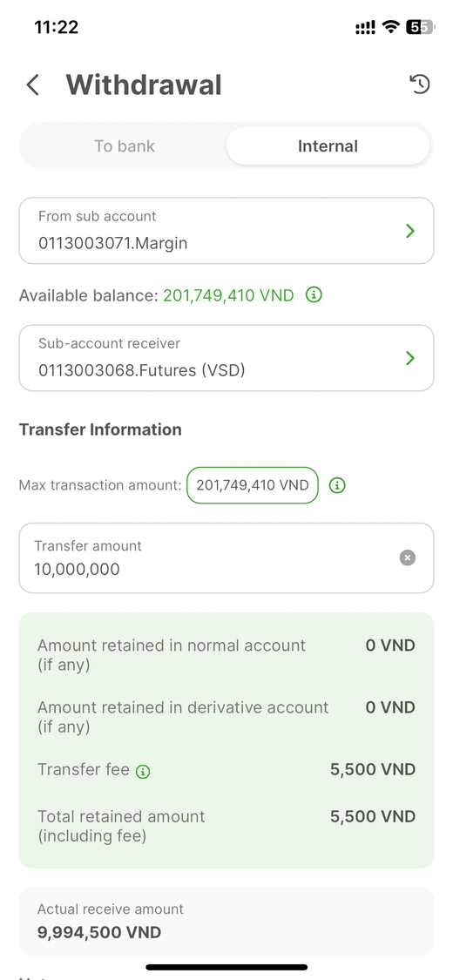Tap the 201,749,410 VND max amount chip
This screenshot has width=453, height=980.
pos(253,485)
